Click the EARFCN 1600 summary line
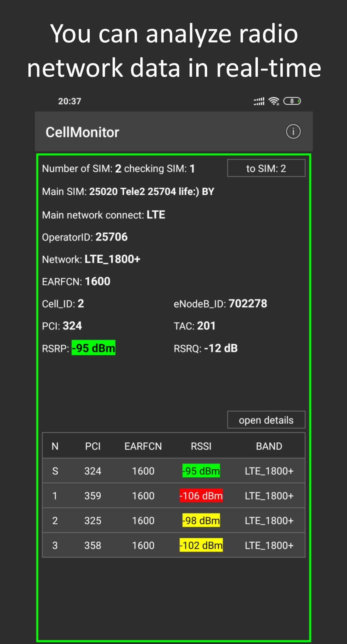Screen dimensions: 347x644 click(76, 281)
